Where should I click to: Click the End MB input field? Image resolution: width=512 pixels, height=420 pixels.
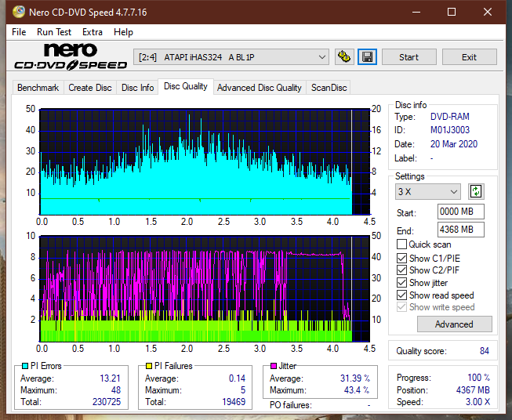[460, 230]
